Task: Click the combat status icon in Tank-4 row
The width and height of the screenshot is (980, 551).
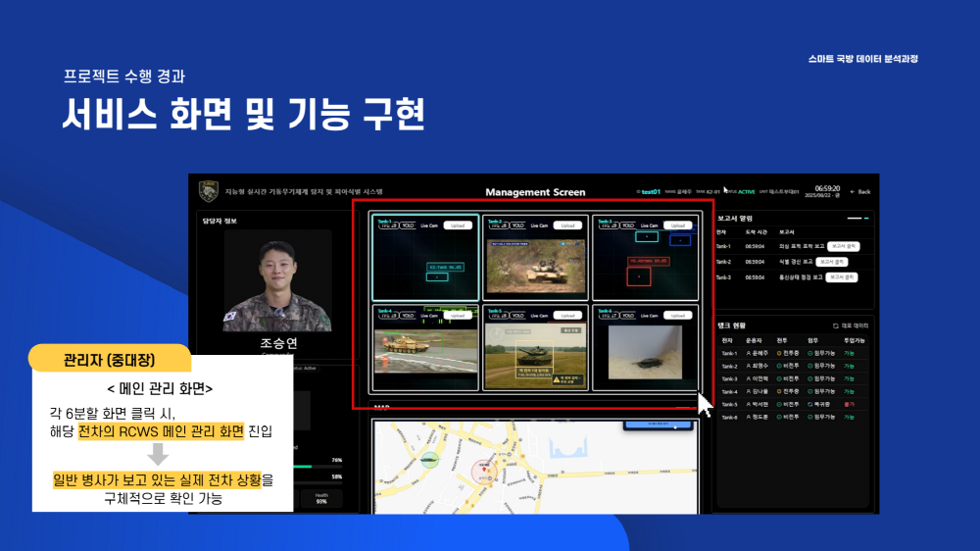Action: tap(779, 391)
